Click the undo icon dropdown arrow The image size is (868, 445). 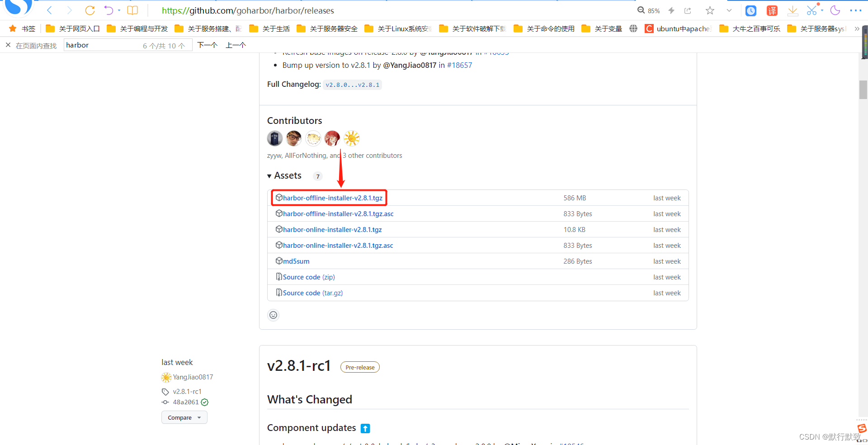[119, 10]
